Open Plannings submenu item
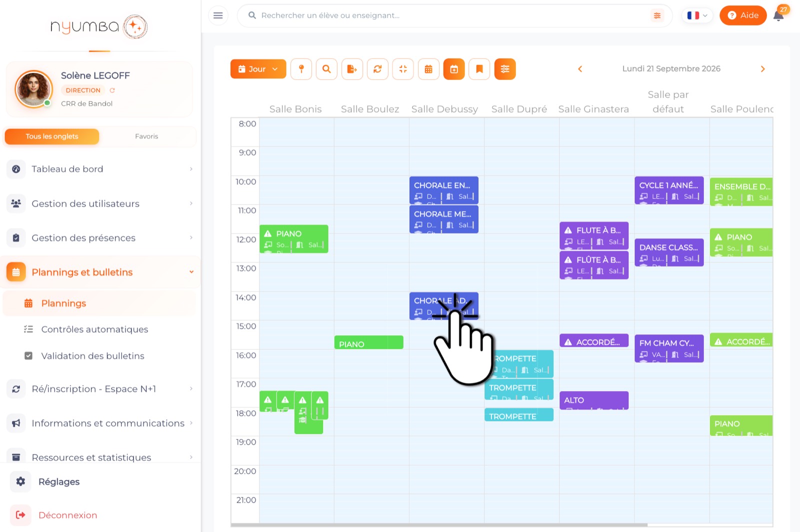 (x=99, y=303)
